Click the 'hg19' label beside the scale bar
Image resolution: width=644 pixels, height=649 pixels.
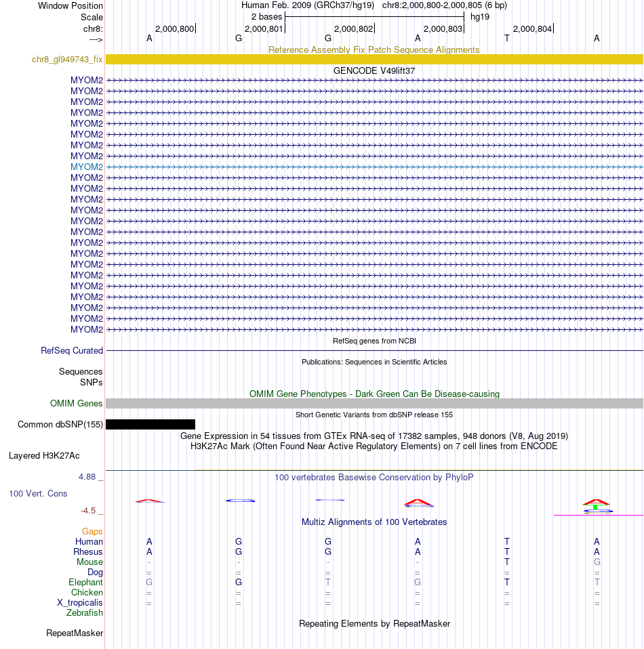click(x=479, y=17)
